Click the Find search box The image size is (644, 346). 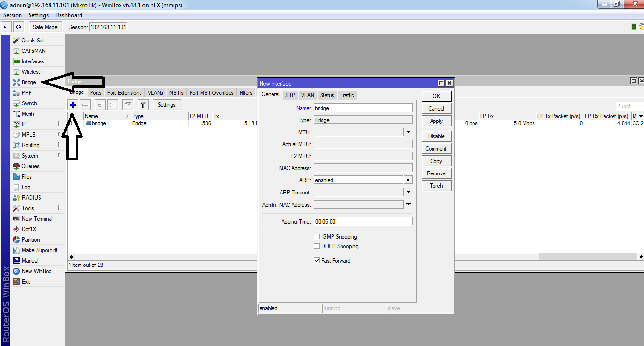(630, 106)
